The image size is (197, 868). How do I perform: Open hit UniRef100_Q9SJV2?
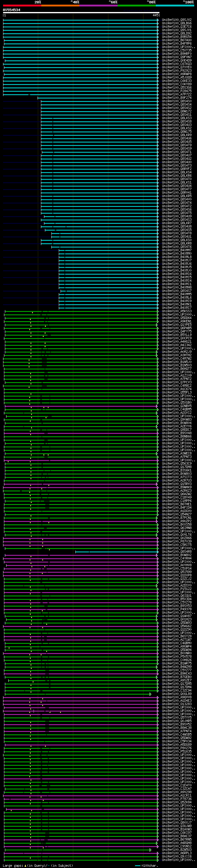(177, 20)
